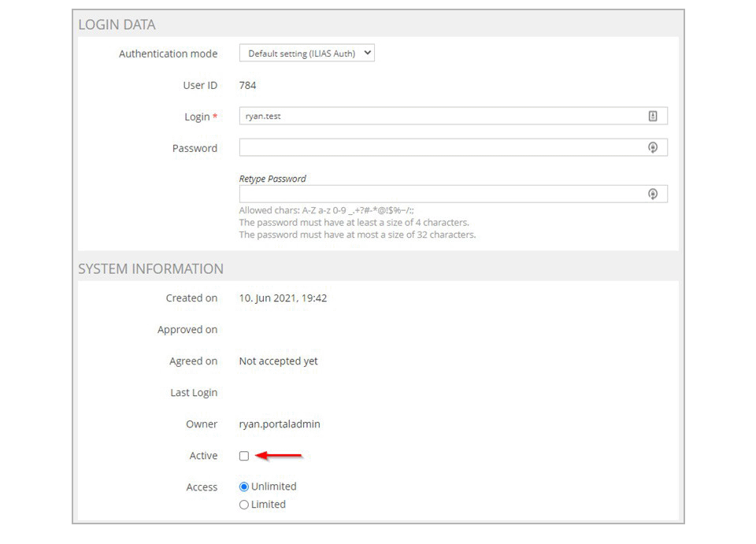Click the red arrow pointing at Active
756x544 pixels.
point(279,455)
